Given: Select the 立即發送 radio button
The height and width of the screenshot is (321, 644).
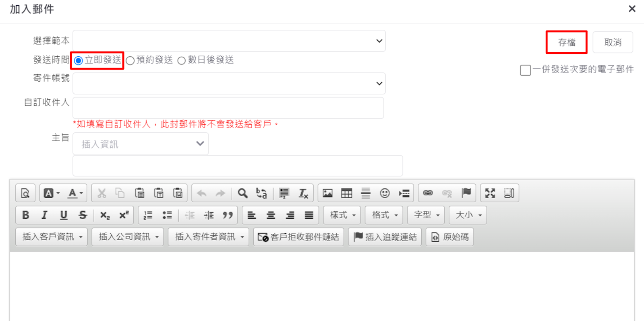Looking at the screenshot, I should [x=79, y=61].
